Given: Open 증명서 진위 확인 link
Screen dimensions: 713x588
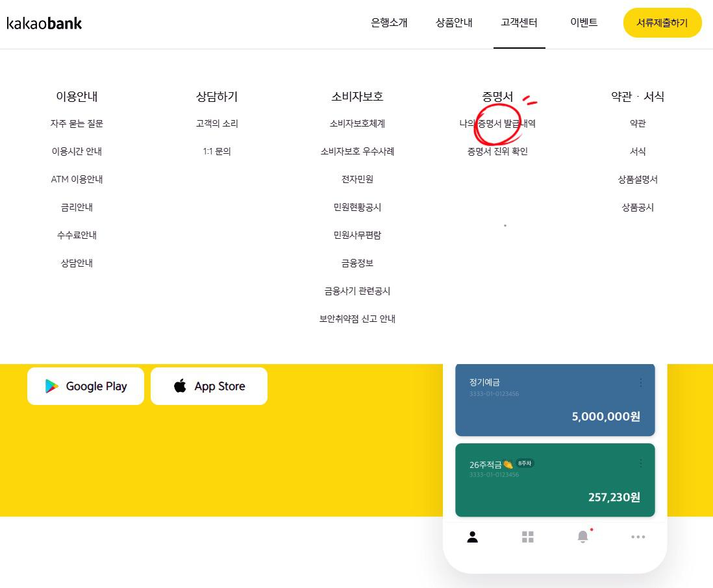Looking at the screenshot, I should 497,151.
